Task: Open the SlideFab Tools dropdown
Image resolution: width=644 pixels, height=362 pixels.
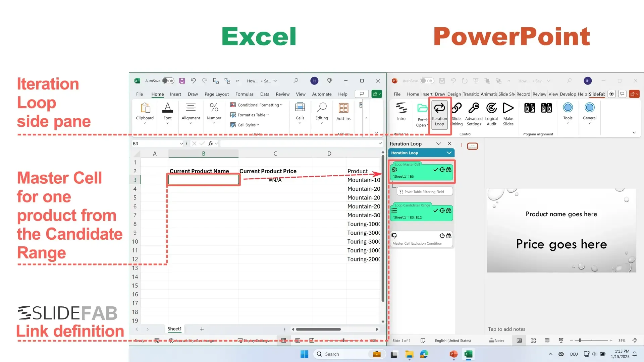Action: click(568, 113)
